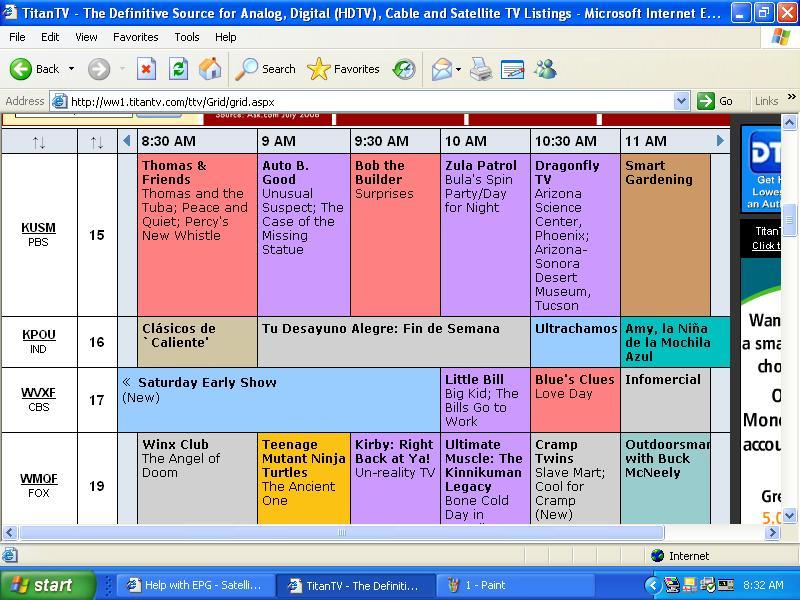Click the greyed Forward arrow button
Image resolution: width=800 pixels, height=600 pixels.
[x=99, y=69]
